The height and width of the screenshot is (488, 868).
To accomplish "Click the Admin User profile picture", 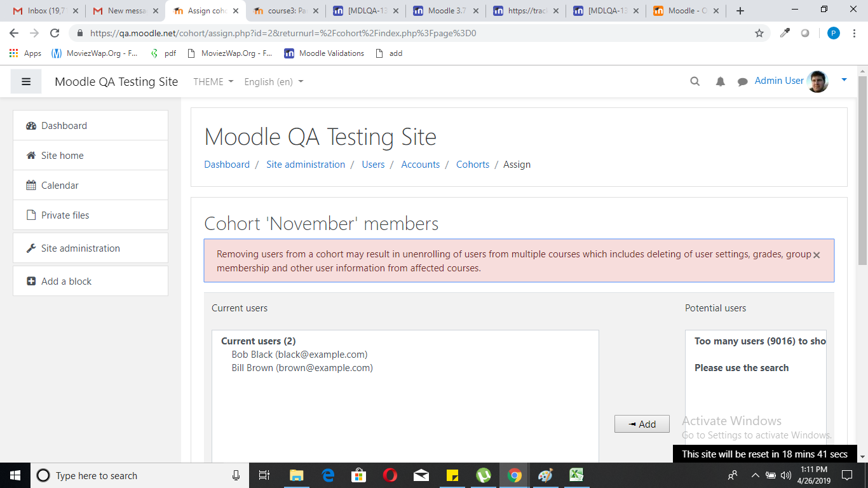I will [x=818, y=81].
